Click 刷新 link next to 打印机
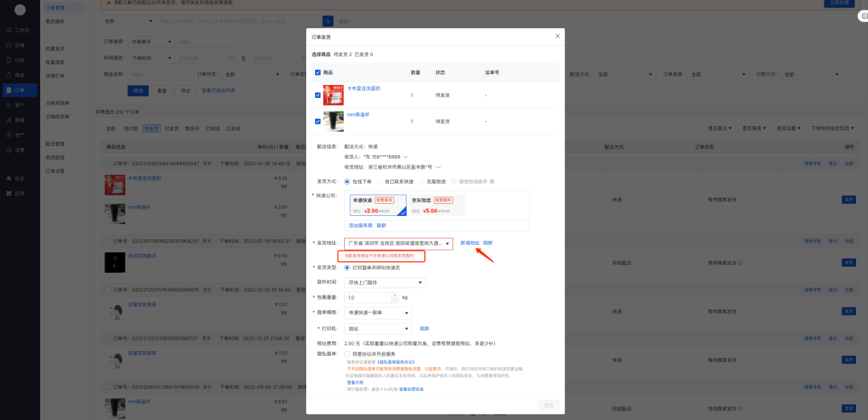 [424, 328]
